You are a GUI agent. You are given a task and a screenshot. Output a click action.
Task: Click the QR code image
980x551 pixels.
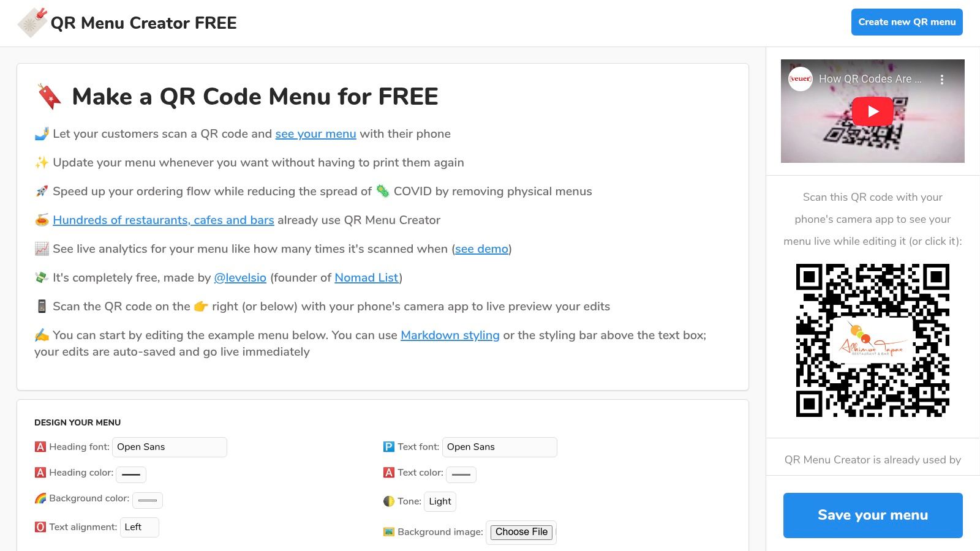(x=873, y=340)
